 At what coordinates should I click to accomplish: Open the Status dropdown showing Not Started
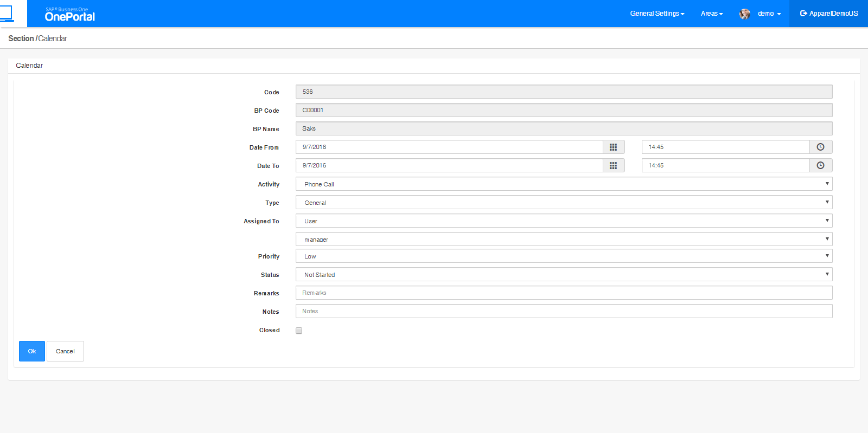[564, 275]
